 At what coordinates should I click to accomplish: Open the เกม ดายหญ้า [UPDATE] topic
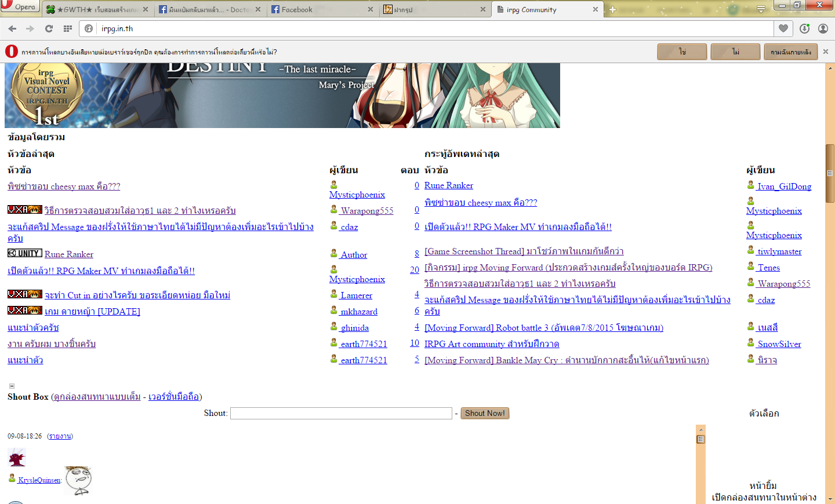[x=92, y=312]
